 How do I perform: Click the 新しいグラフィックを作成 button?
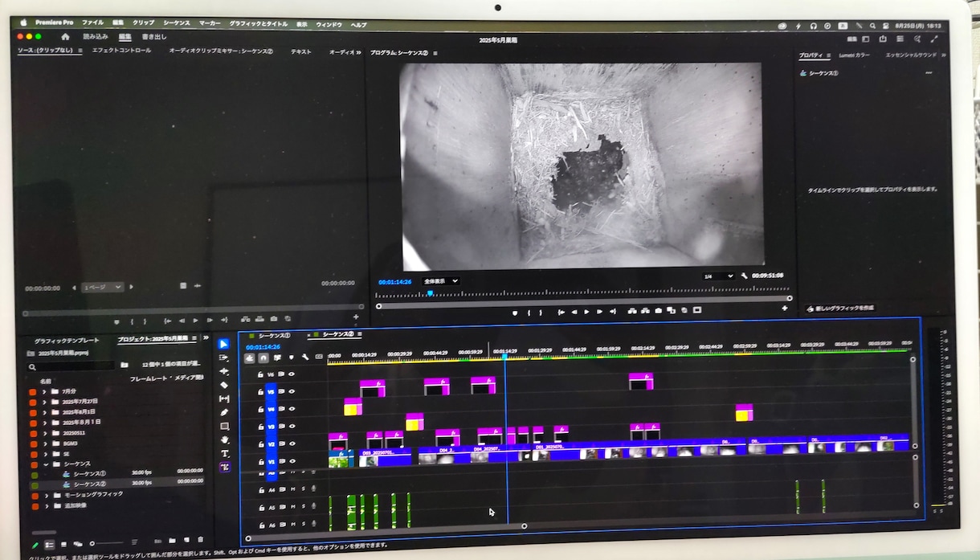point(840,308)
